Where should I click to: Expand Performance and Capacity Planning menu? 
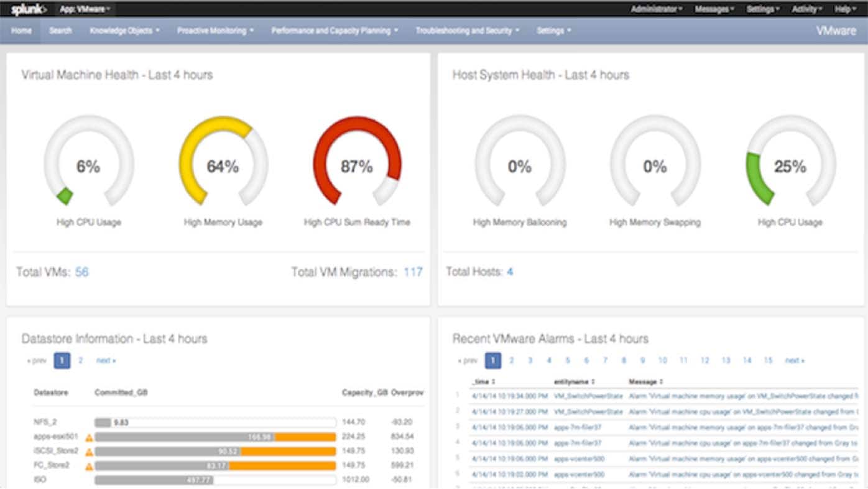pyautogui.click(x=335, y=30)
